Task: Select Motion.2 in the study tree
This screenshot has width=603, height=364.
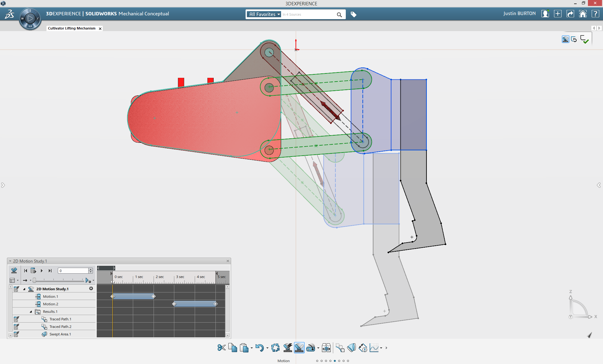Action: [x=51, y=304]
